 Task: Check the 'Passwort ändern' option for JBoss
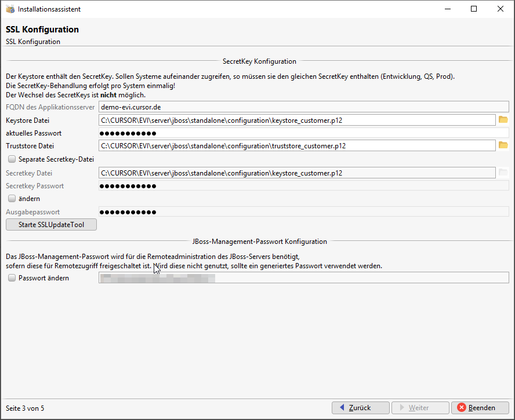pos(12,278)
